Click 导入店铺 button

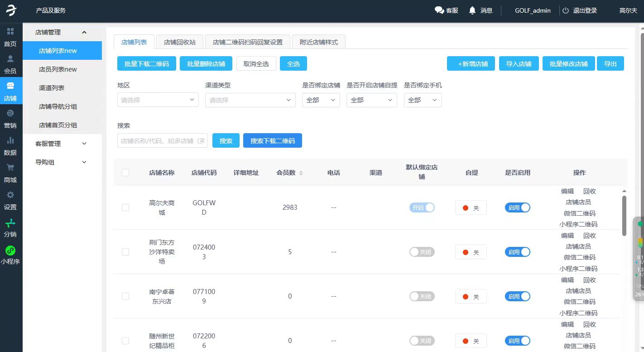coord(519,64)
